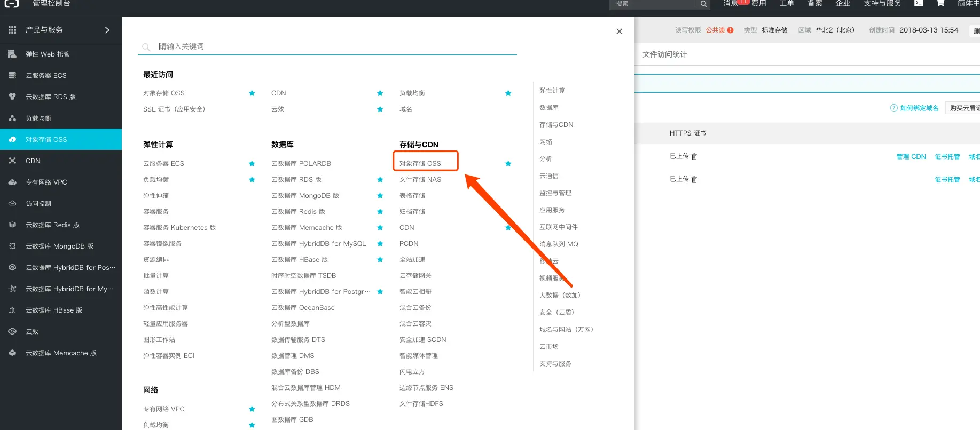Screen dimensions: 980x430
Task: Open the 负载均衡 sidebar icon
Action: tap(12, 118)
